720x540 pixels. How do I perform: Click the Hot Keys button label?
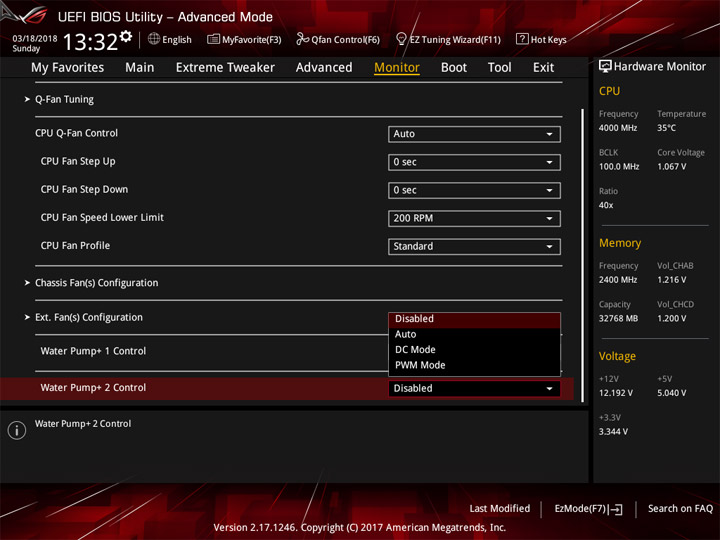549,39
